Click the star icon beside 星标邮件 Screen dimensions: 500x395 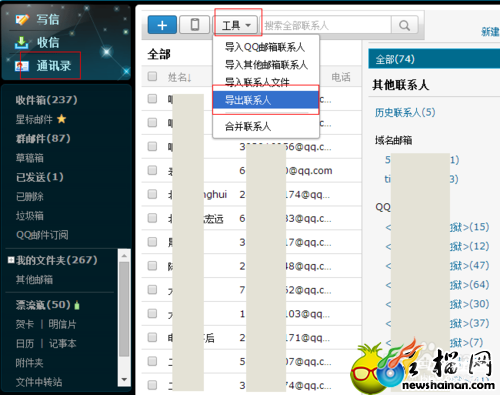point(62,119)
